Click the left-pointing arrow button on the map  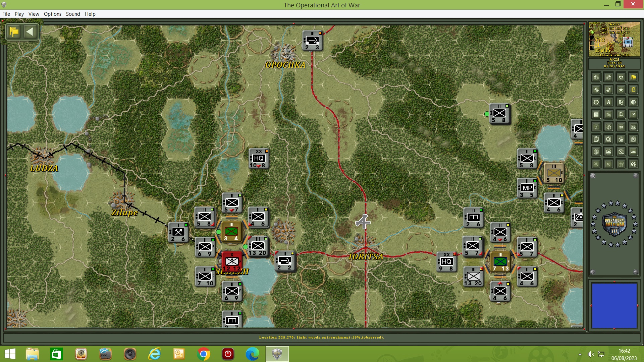click(x=30, y=32)
